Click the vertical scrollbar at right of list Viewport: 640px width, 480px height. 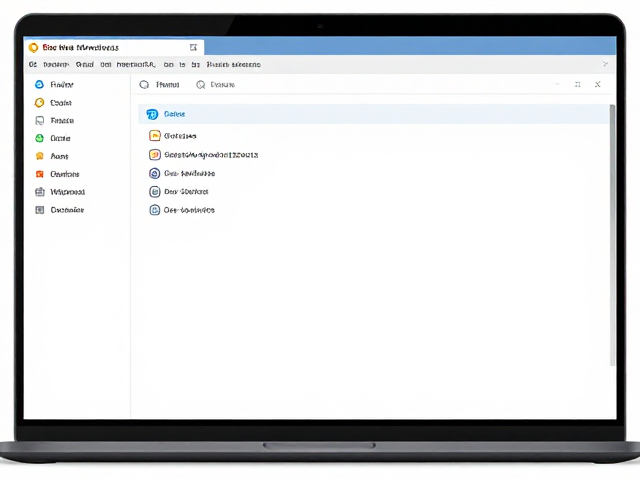(x=612, y=235)
